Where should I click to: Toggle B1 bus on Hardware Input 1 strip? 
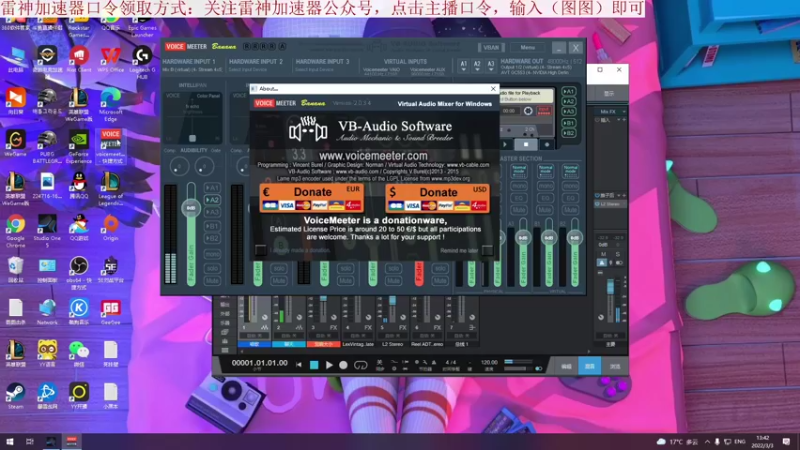pos(212,226)
